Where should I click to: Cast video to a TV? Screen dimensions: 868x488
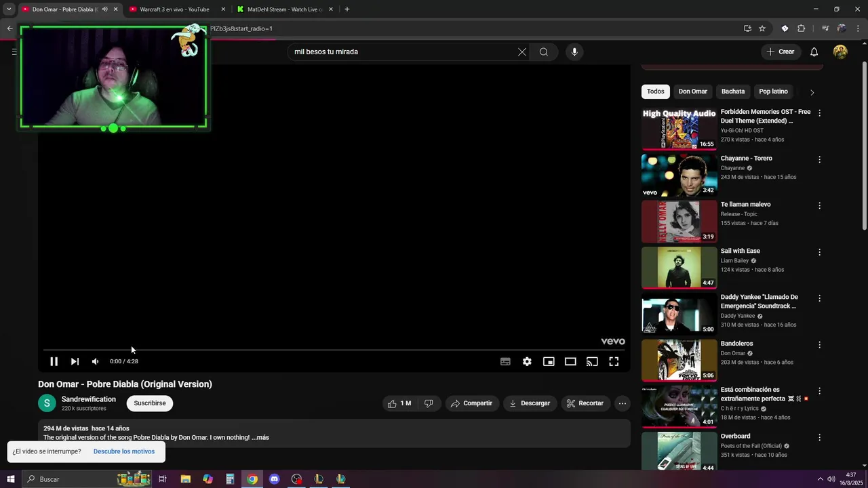592,361
